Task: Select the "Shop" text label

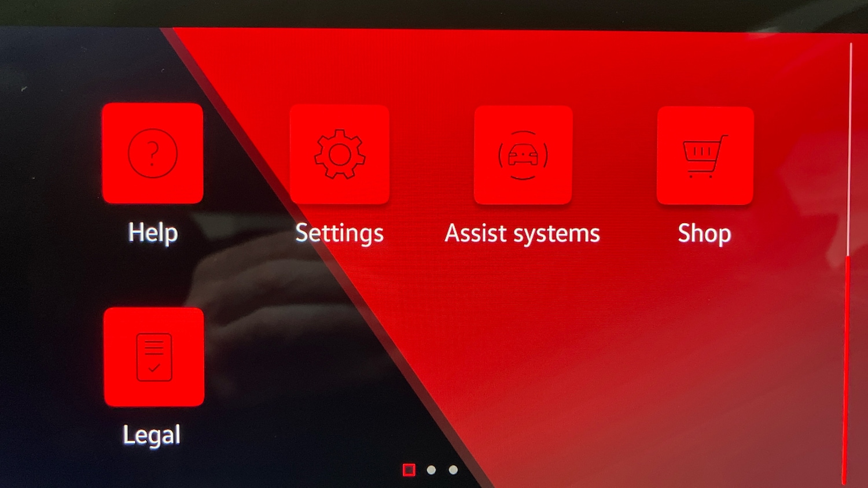Action: coord(704,234)
